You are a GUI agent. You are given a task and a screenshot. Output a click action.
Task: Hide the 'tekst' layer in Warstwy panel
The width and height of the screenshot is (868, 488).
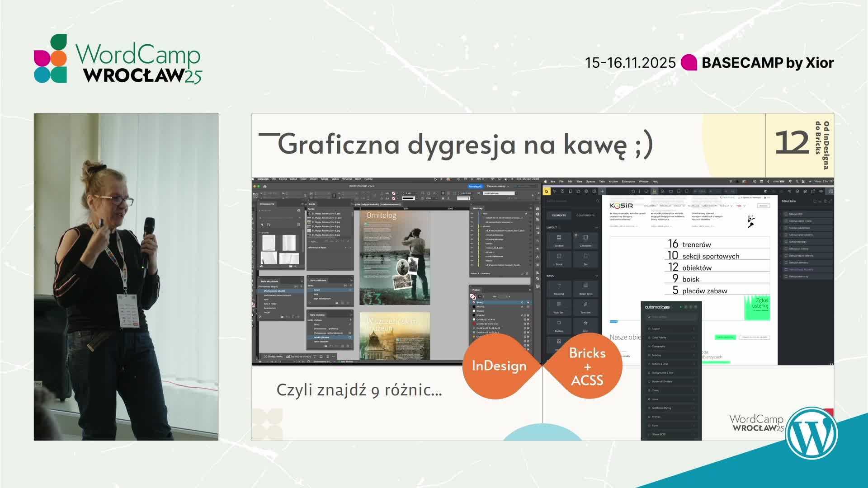click(472, 213)
